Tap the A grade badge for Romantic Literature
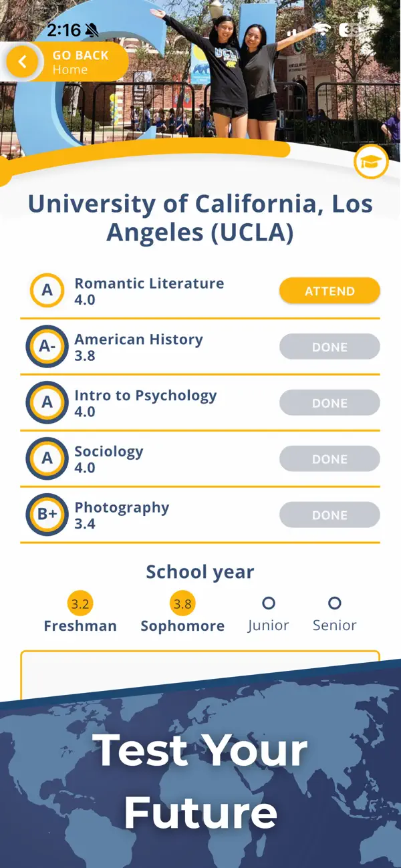The width and height of the screenshot is (401, 868). (x=47, y=291)
